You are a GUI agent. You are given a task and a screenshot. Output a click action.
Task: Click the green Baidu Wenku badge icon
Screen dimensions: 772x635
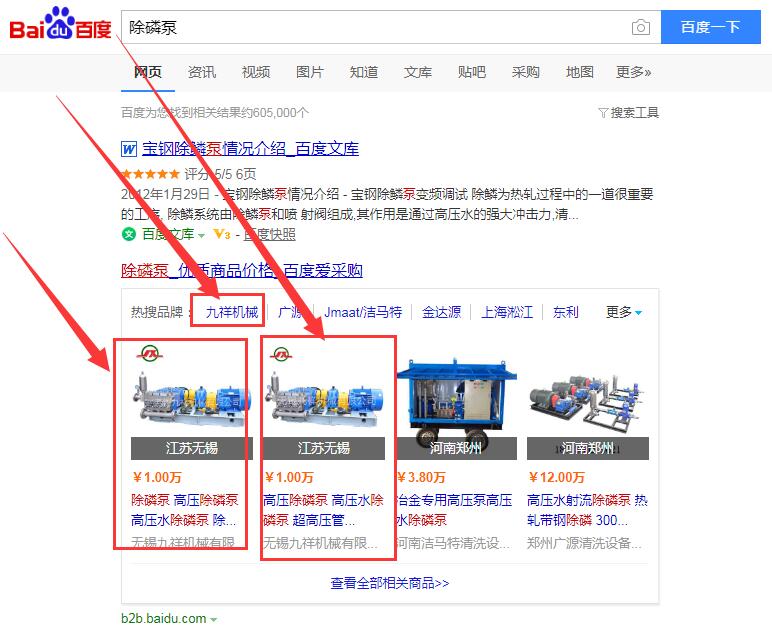[x=129, y=234]
